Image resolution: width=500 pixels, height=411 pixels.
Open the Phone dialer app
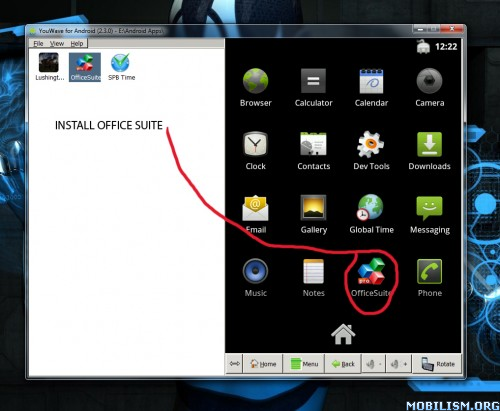tap(429, 278)
